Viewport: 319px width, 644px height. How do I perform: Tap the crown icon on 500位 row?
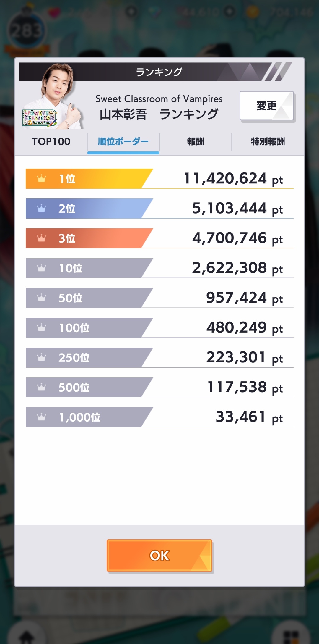[41, 387]
